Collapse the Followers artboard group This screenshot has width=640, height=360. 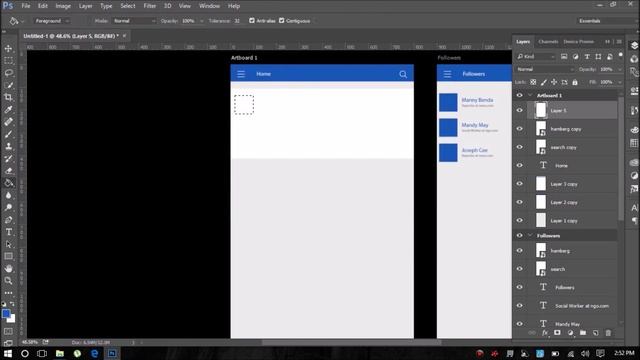[x=530, y=236]
